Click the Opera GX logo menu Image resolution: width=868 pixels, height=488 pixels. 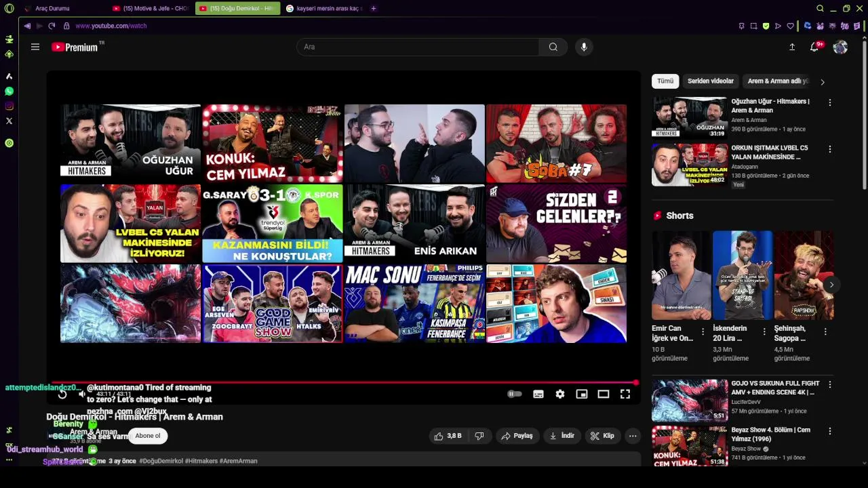coord(9,8)
